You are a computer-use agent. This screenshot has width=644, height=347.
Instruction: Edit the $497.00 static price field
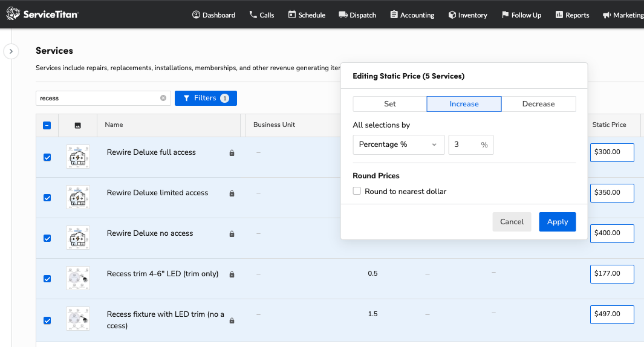coord(612,314)
